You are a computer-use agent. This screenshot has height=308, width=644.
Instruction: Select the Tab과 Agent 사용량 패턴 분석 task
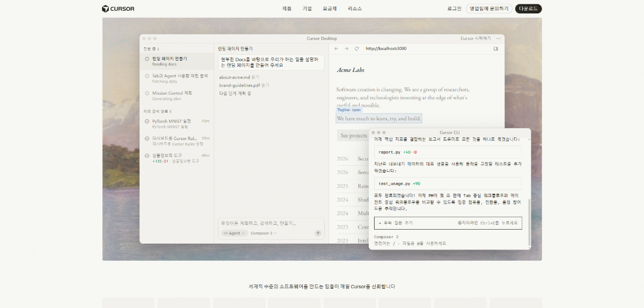[x=177, y=78]
